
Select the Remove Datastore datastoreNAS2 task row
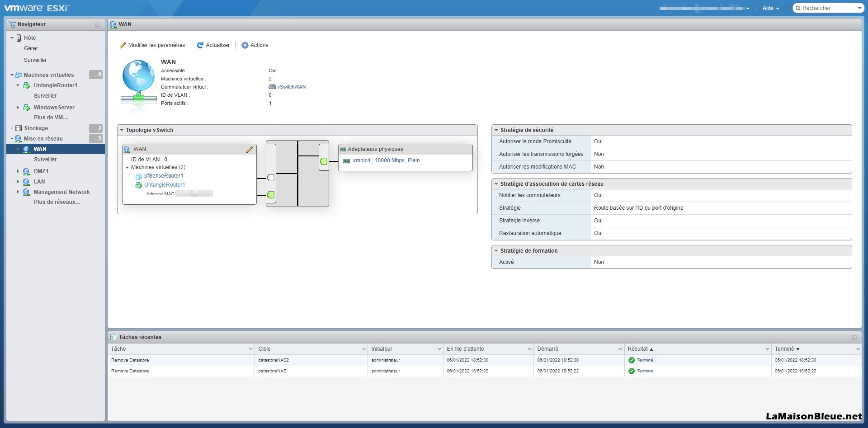[485, 360]
